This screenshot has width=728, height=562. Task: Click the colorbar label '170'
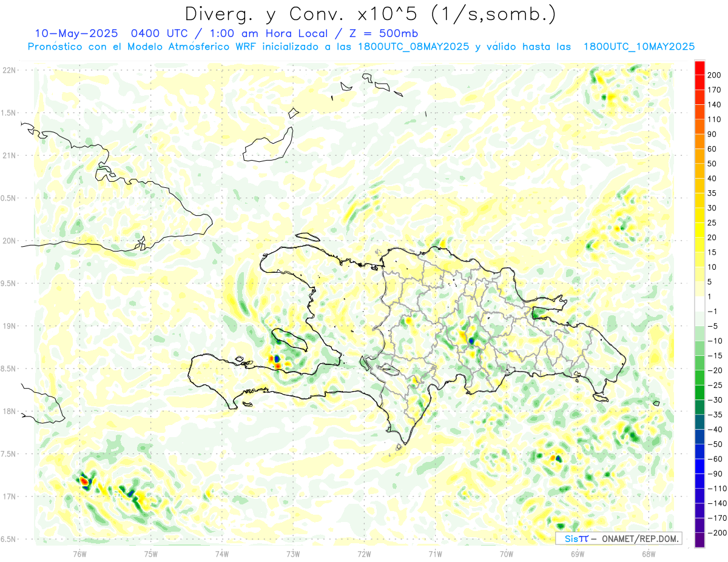[x=715, y=90]
